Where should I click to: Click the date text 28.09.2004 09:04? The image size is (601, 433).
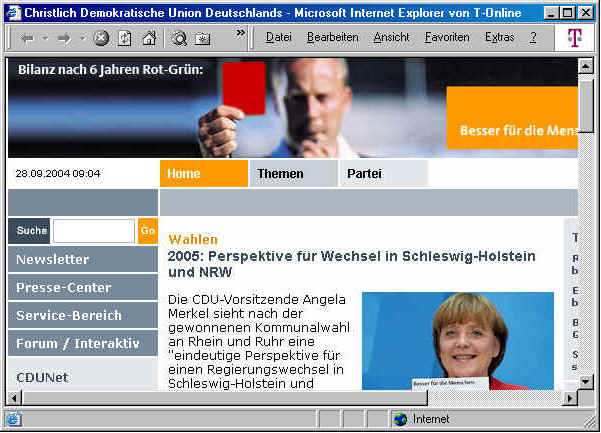click(x=58, y=174)
